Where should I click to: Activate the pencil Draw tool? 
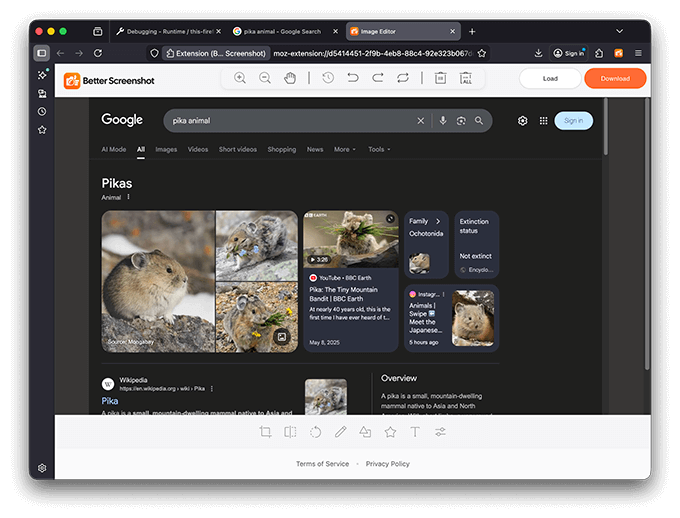[340, 432]
